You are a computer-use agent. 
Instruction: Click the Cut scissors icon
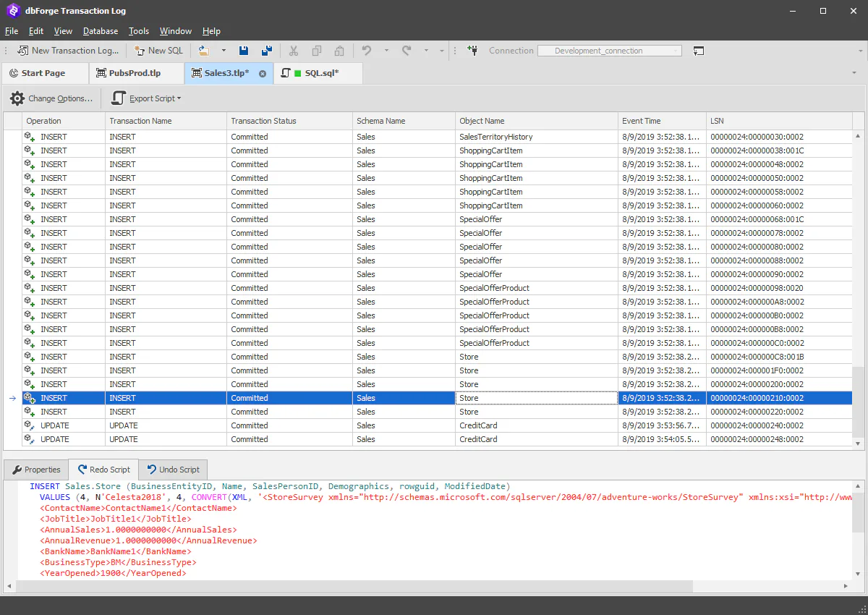tap(294, 51)
